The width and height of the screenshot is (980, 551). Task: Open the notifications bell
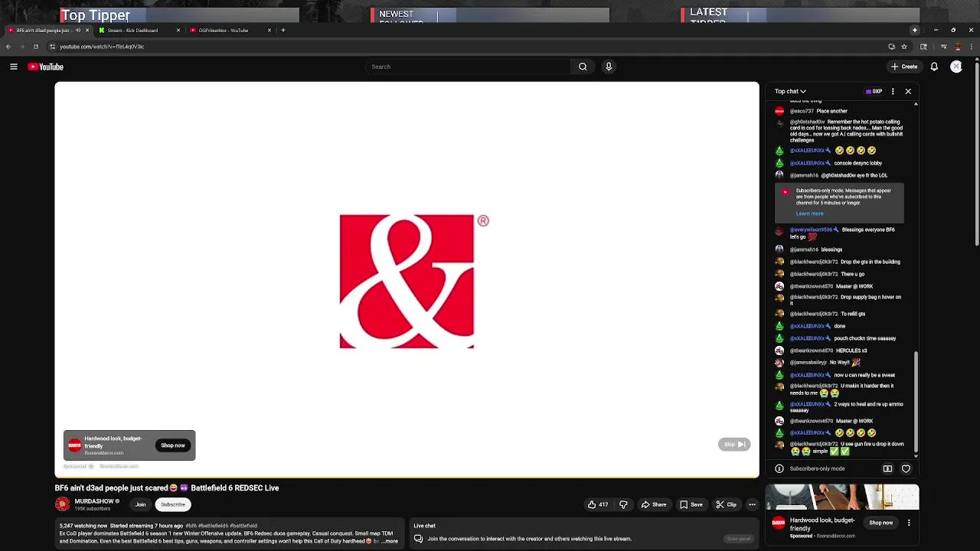click(x=934, y=67)
